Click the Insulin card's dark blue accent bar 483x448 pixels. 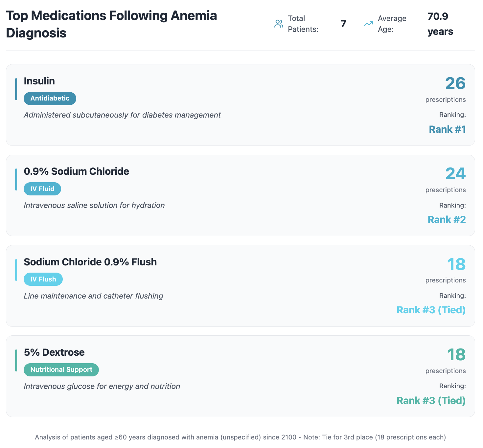[16, 89]
